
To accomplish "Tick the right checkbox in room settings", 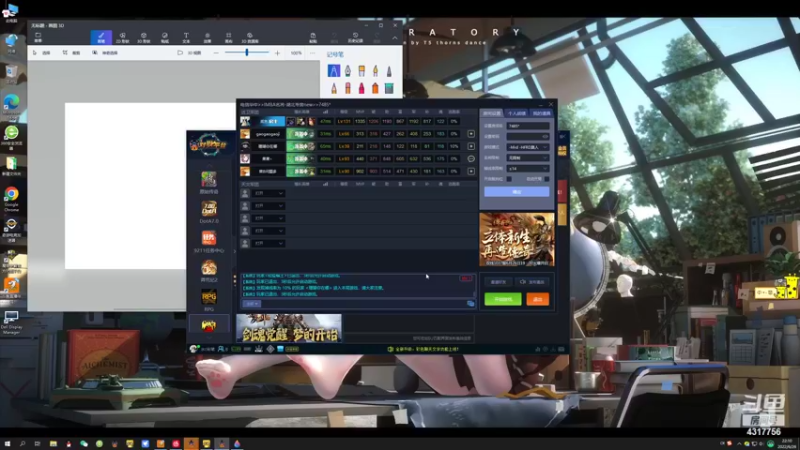I will [x=546, y=179].
